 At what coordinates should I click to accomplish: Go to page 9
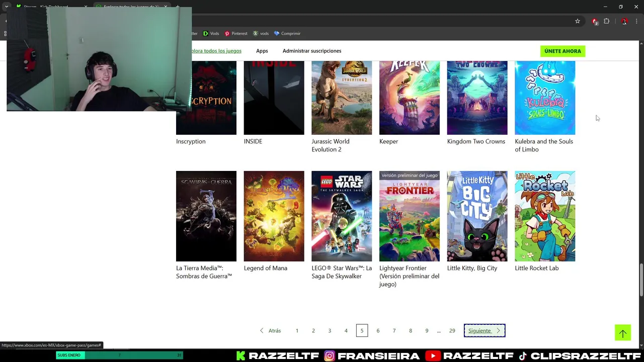click(427, 330)
